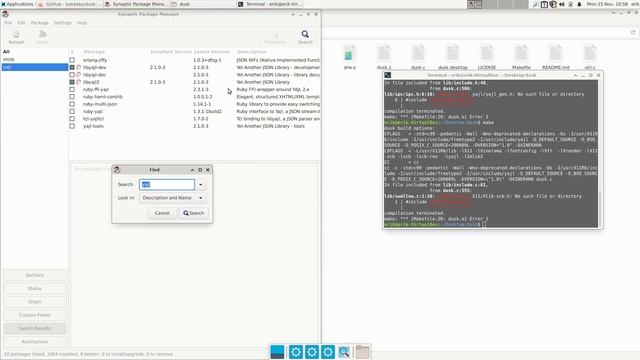Toggle the erlang-jiffy package checkbox
This screenshot has height=360, width=640.
(x=72, y=60)
